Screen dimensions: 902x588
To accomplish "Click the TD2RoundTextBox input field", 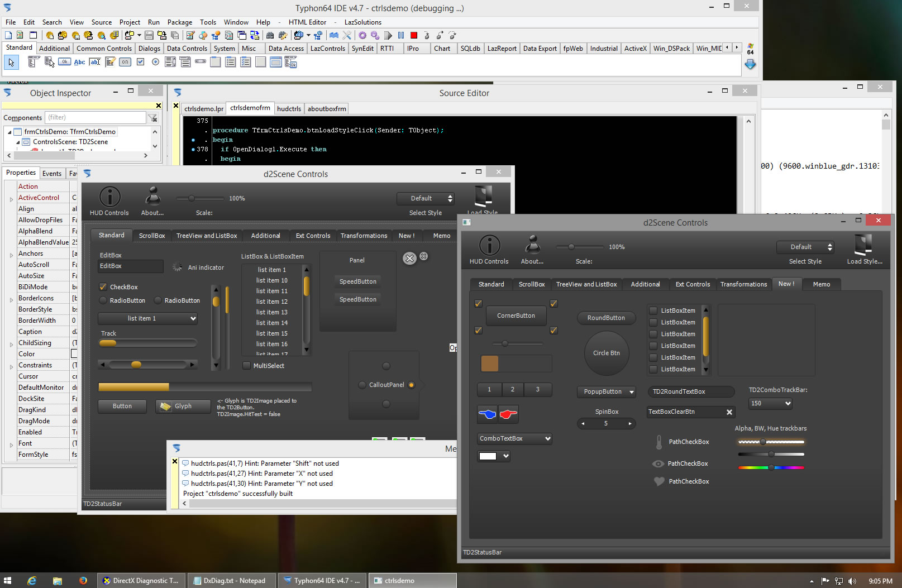I will 690,392.
